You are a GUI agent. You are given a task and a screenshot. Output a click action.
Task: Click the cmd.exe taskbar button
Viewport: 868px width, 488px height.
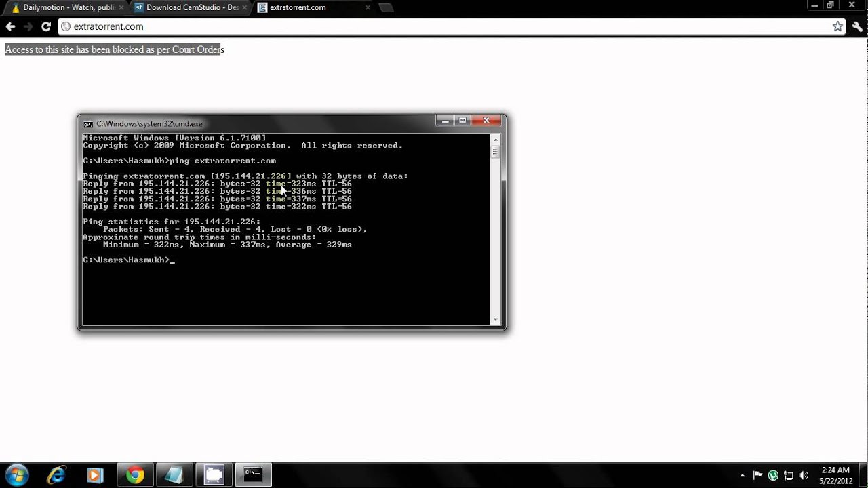(x=253, y=475)
